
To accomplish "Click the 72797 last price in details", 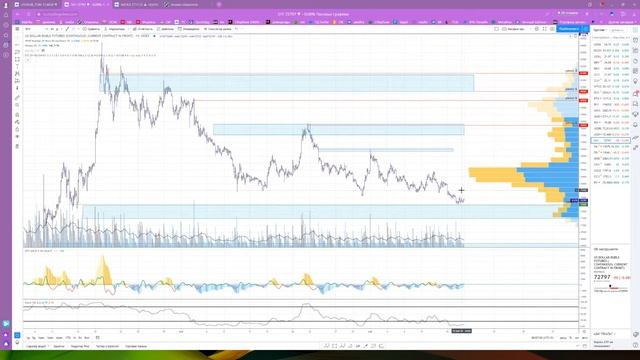I will coord(602,277).
